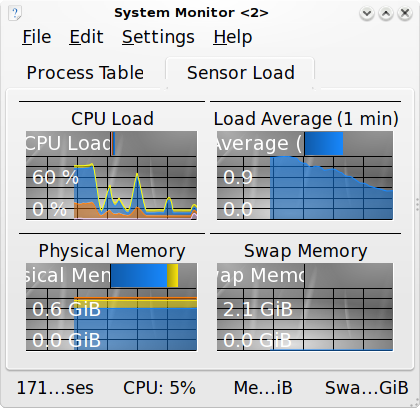Open the Edit menu

tap(86, 37)
